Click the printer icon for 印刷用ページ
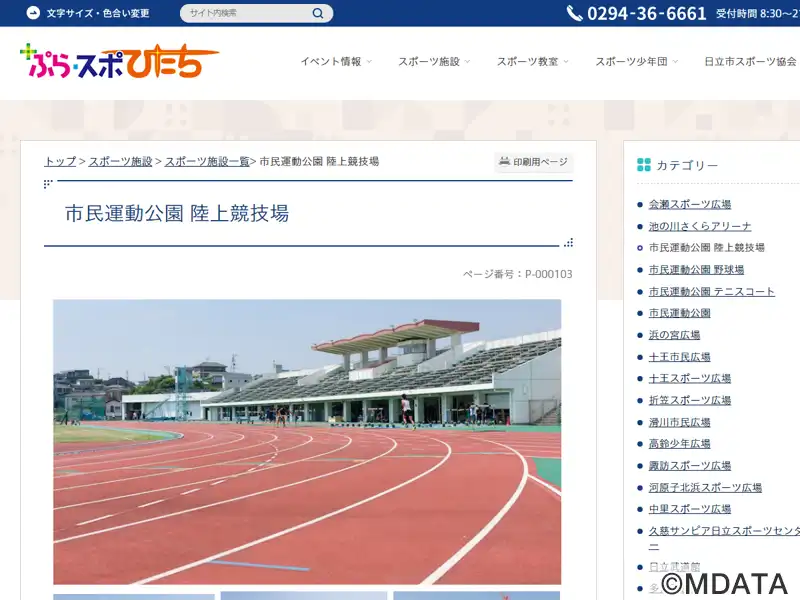800x600 pixels. tap(504, 162)
